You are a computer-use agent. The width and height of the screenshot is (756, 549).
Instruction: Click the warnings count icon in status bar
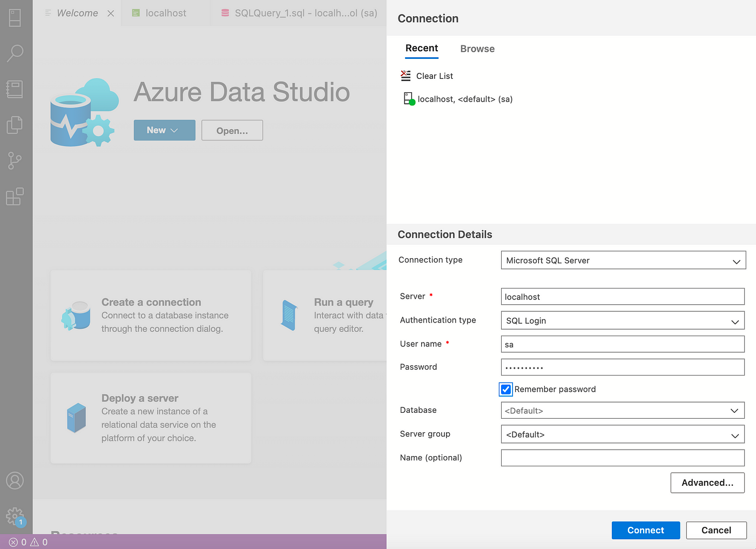pos(35,542)
